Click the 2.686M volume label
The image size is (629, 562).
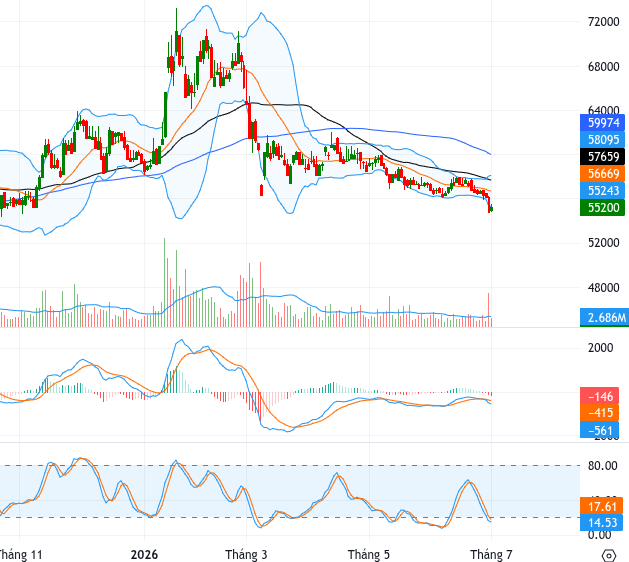coord(605,317)
